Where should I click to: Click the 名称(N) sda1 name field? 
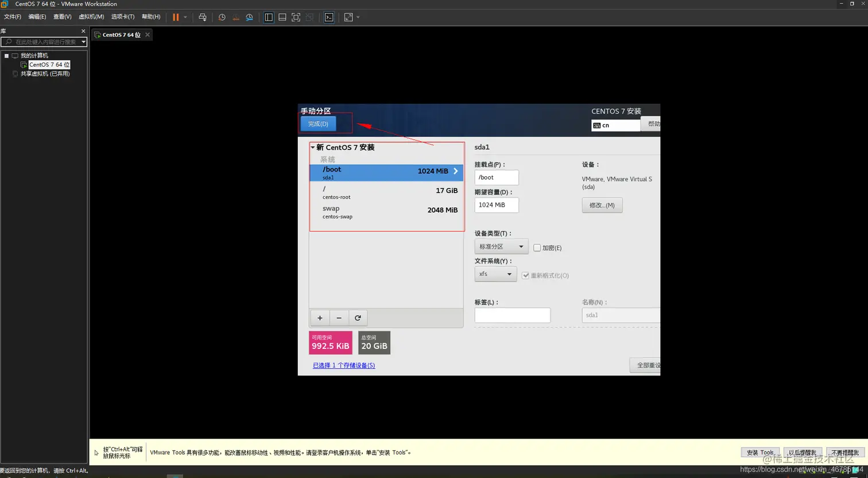point(621,315)
